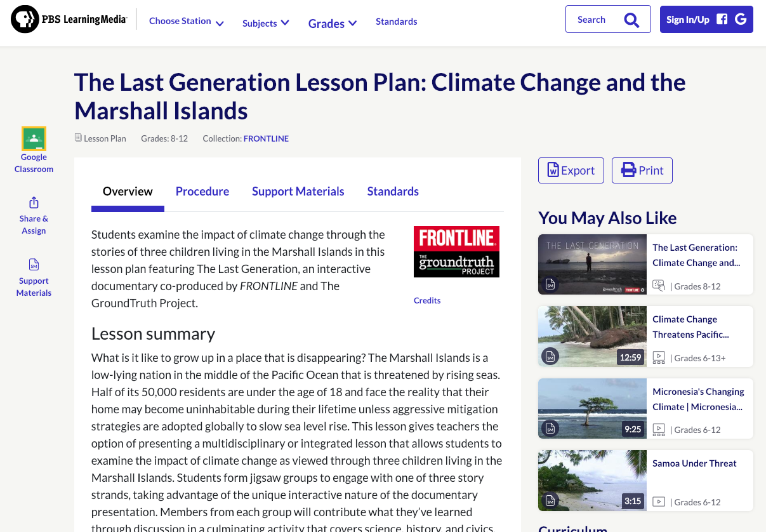
Task: Open the Credits link
Action: pyautogui.click(x=426, y=300)
